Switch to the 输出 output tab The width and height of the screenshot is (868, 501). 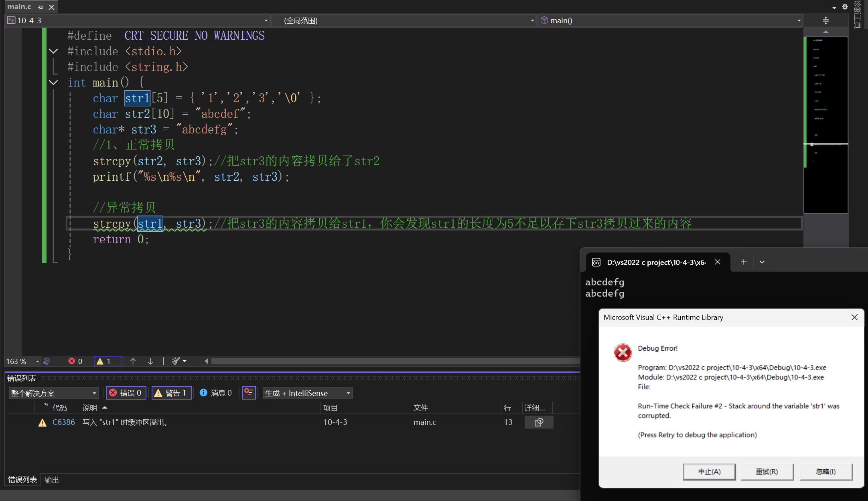[52, 480]
